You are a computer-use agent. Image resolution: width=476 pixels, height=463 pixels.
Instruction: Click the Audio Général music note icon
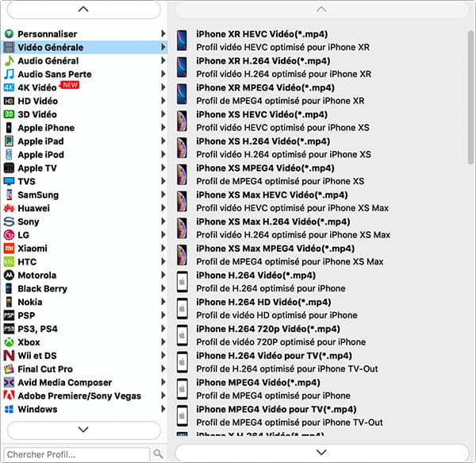click(10, 61)
